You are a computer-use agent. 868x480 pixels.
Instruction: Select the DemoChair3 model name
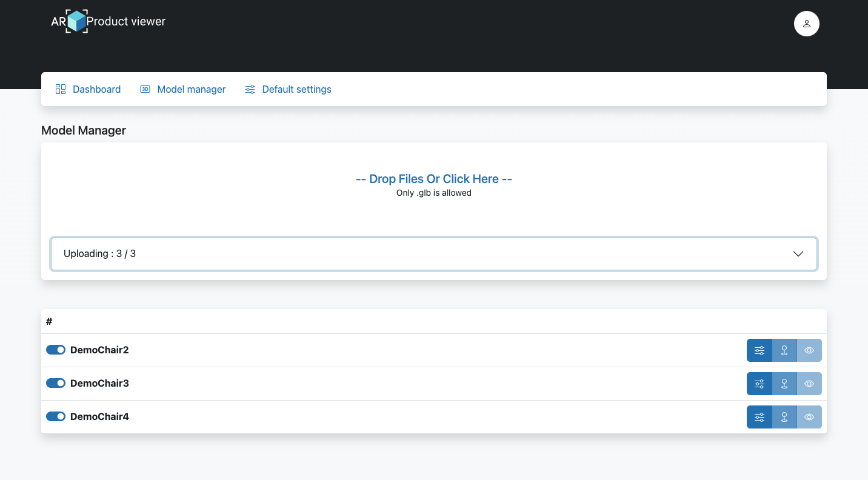tap(99, 383)
